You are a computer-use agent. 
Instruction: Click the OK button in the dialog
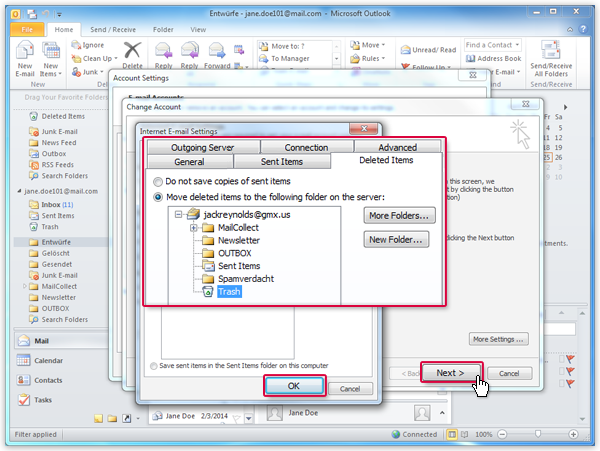[x=294, y=387]
